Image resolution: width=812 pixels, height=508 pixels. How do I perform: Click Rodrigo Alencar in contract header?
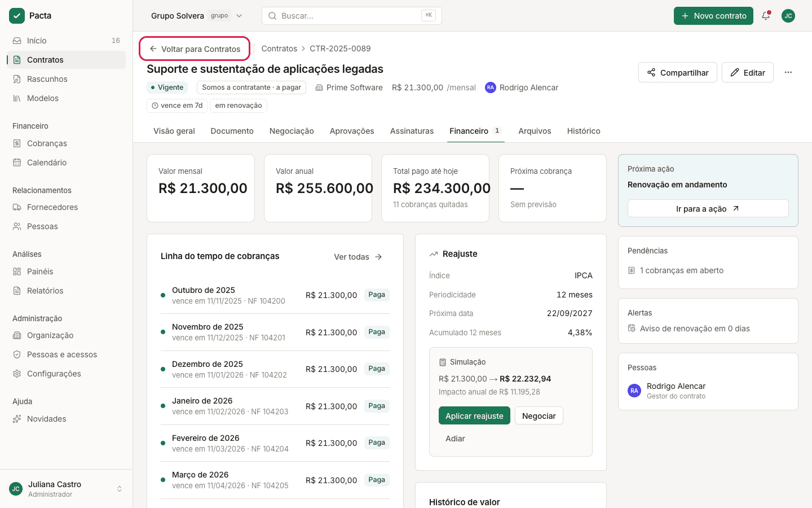[522, 87]
